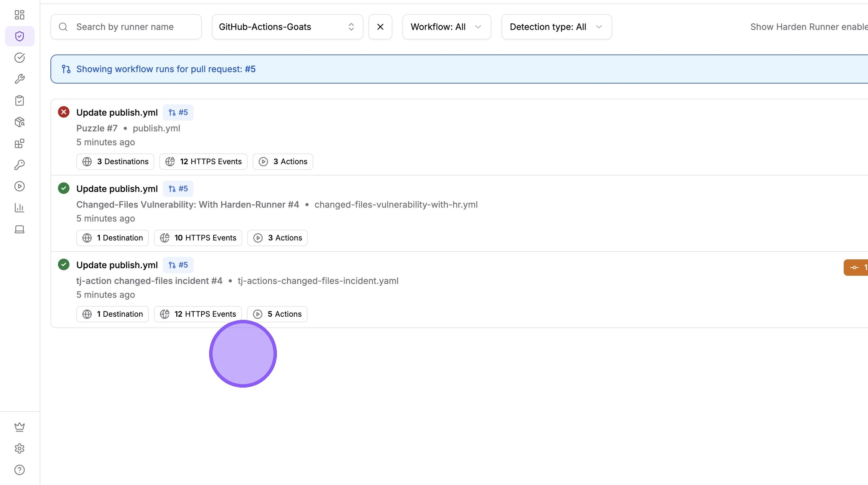Open the bar chart icon in sidebar
The width and height of the screenshot is (868, 485).
(20, 208)
